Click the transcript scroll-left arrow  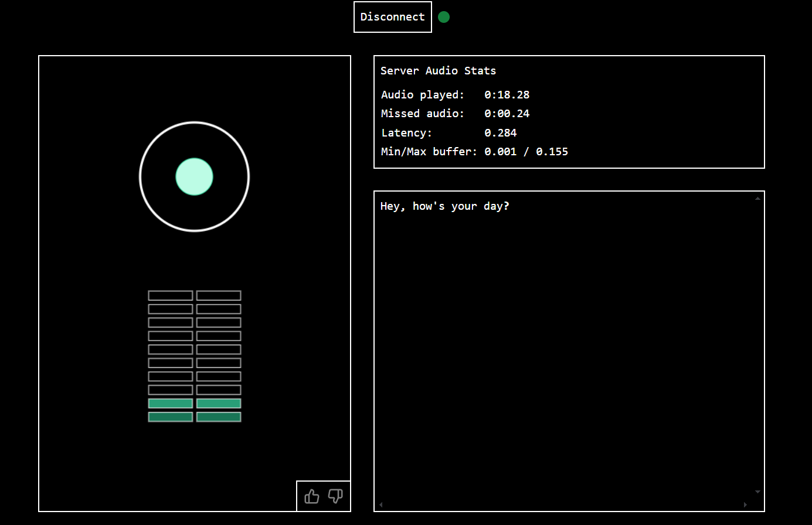pyautogui.click(x=381, y=504)
